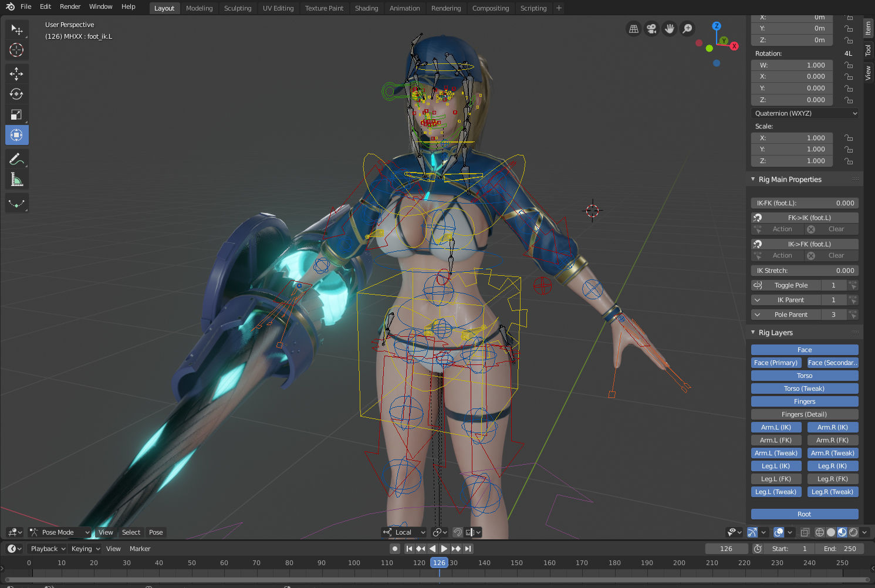Click the pan view hand icon
This screenshot has height=588, width=875.
tap(670, 29)
